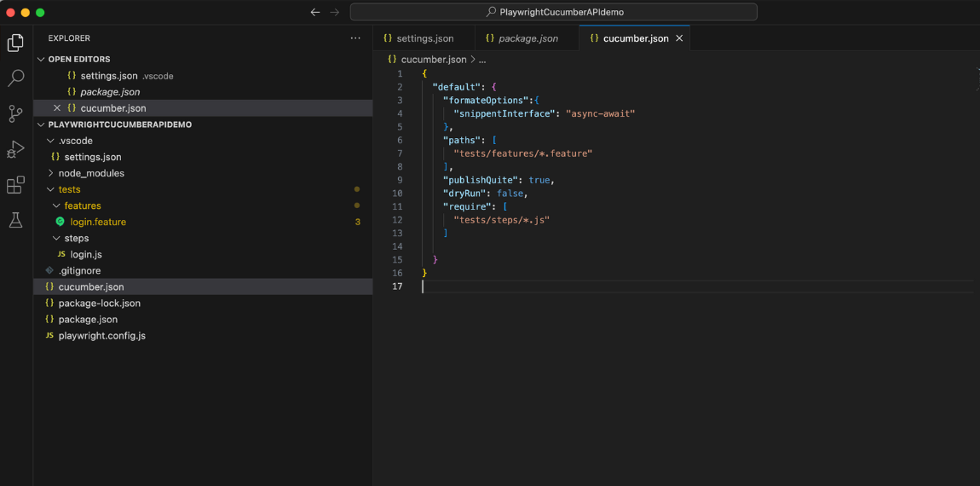Viewport: 980px width, 486px height.
Task: Click cucumber.json in the breadcrumb path
Action: pos(433,60)
